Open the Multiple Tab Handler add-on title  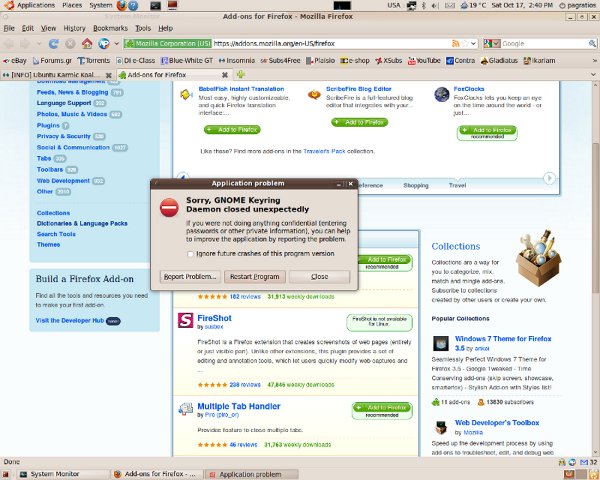239,406
